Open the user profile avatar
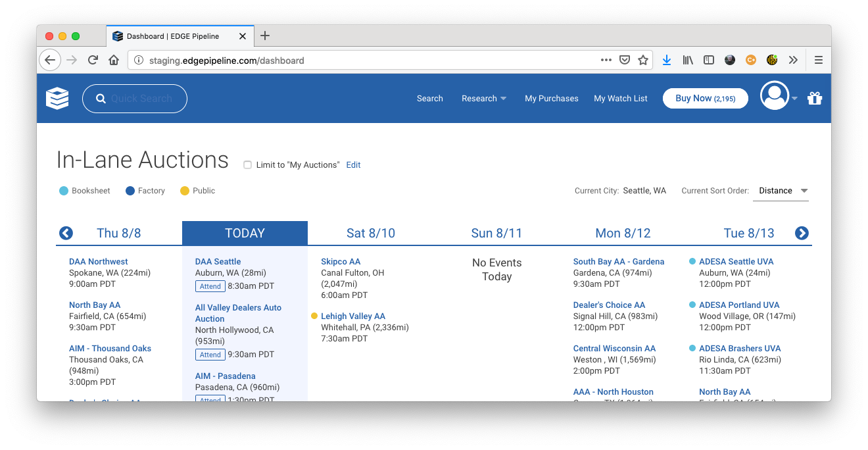Viewport: 868px width, 450px height. tap(775, 96)
